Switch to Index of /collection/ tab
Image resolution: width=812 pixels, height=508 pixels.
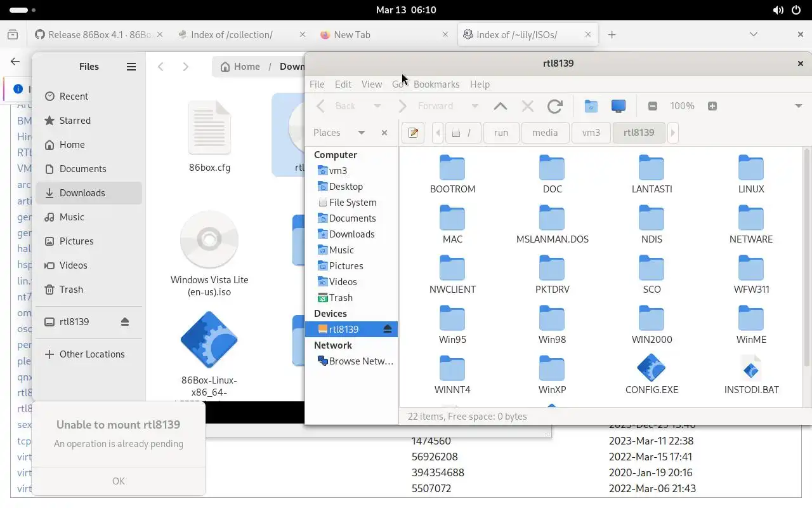tap(241, 34)
